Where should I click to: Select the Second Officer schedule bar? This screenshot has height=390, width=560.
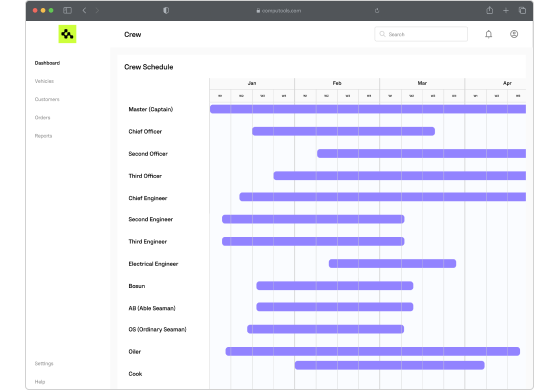click(421, 154)
